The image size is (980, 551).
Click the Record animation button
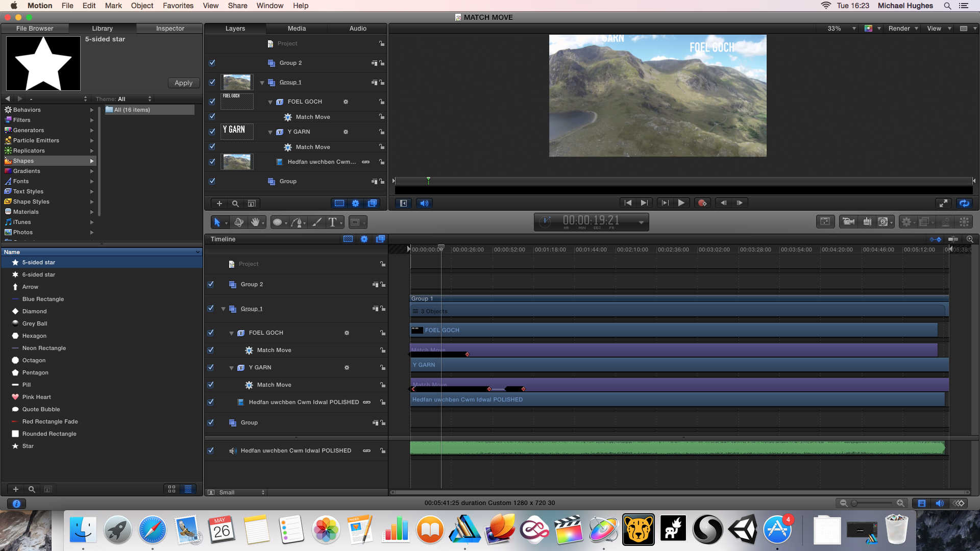702,203
